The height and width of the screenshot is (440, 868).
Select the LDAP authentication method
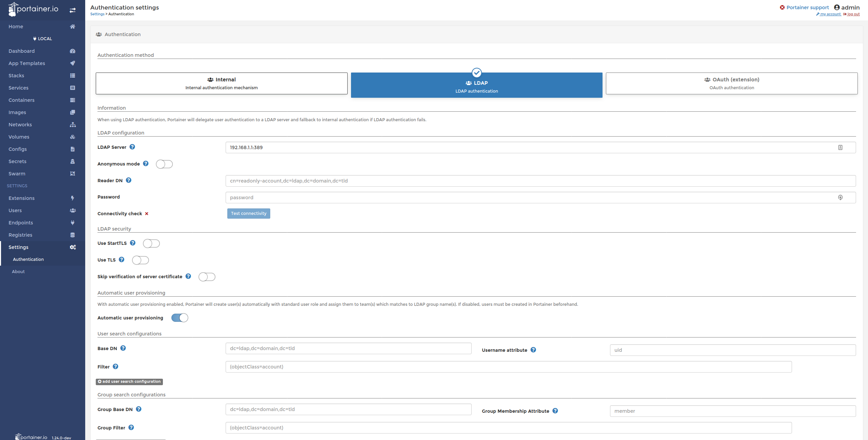click(476, 85)
